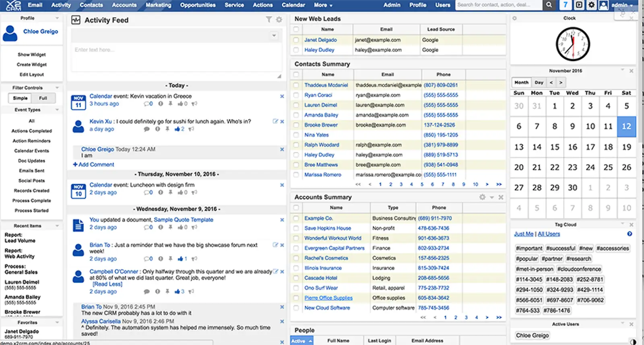Screen dimensions: 644x345
Task: Switch filter controls to Full tab
Action: click(x=43, y=98)
